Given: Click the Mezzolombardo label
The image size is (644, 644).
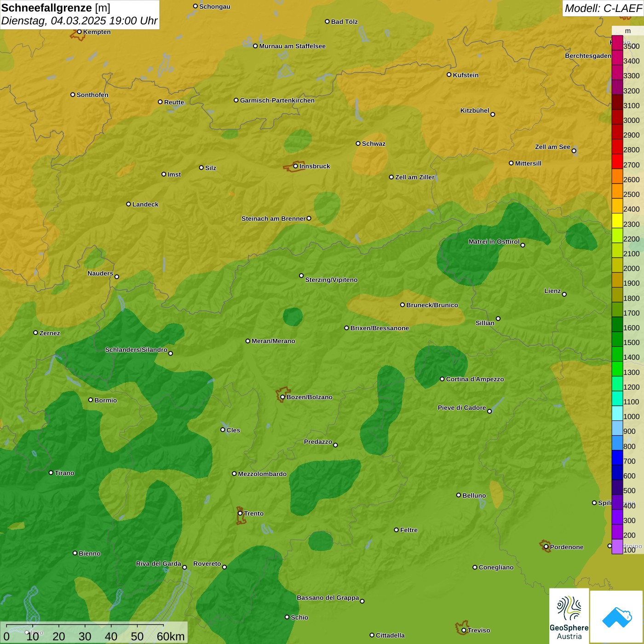Looking at the screenshot, I should 262,474.
